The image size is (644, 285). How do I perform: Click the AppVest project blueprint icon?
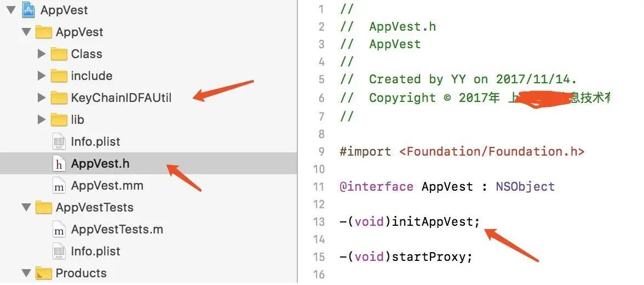pos(28,9)
